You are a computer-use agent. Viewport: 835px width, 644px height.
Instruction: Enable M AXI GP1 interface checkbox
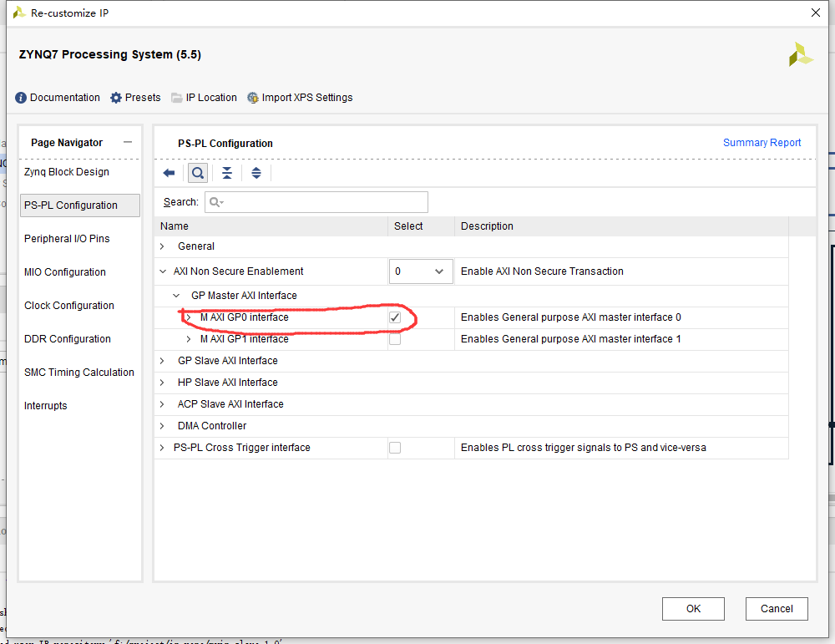tap(395, 339)
